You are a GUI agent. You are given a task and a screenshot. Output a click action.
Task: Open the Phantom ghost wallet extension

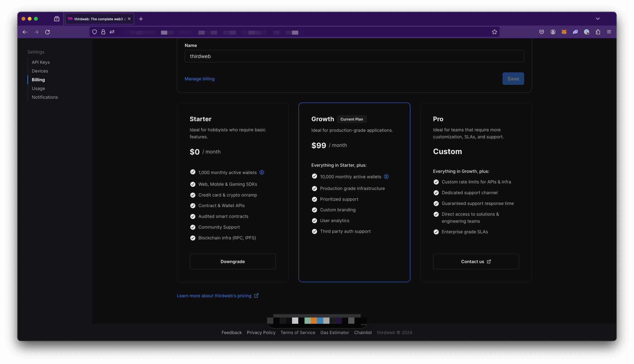[576, 32]
